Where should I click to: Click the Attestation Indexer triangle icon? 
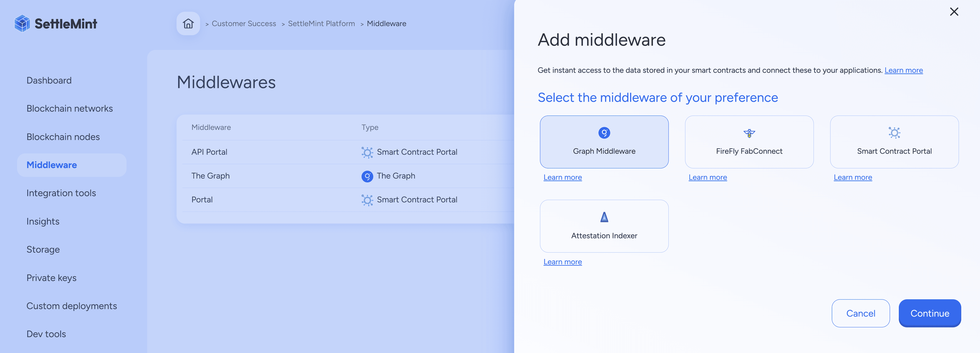(x=604, y=217)
